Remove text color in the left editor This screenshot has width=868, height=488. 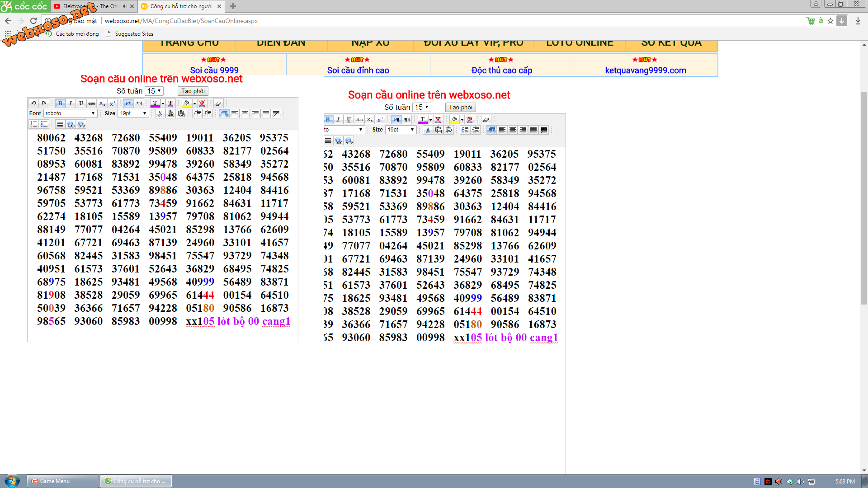tap(170, 103)
